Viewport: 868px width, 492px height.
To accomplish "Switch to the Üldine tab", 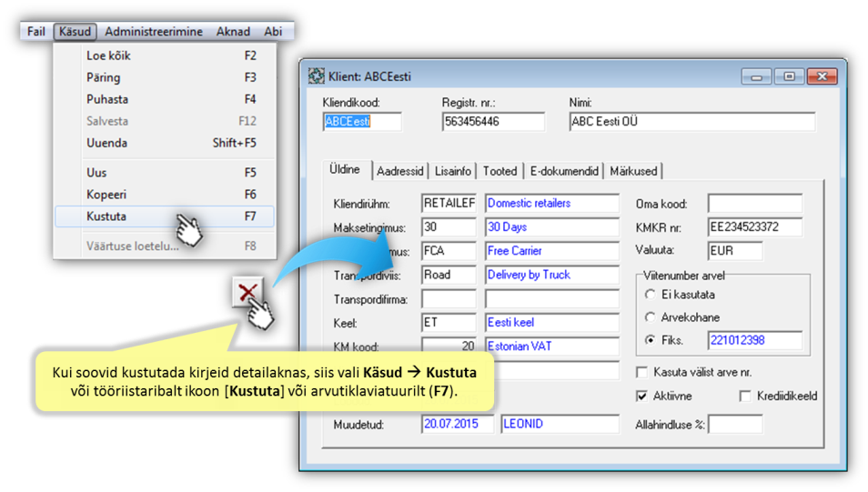I will 345,170.
